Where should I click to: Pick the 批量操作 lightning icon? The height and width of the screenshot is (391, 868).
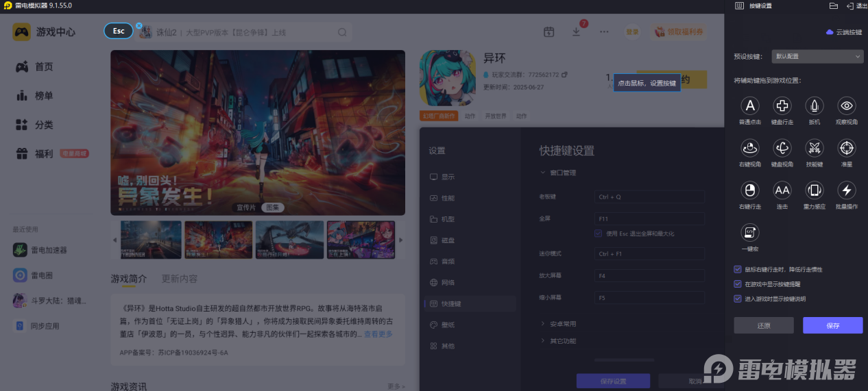[x=847, y=190]
